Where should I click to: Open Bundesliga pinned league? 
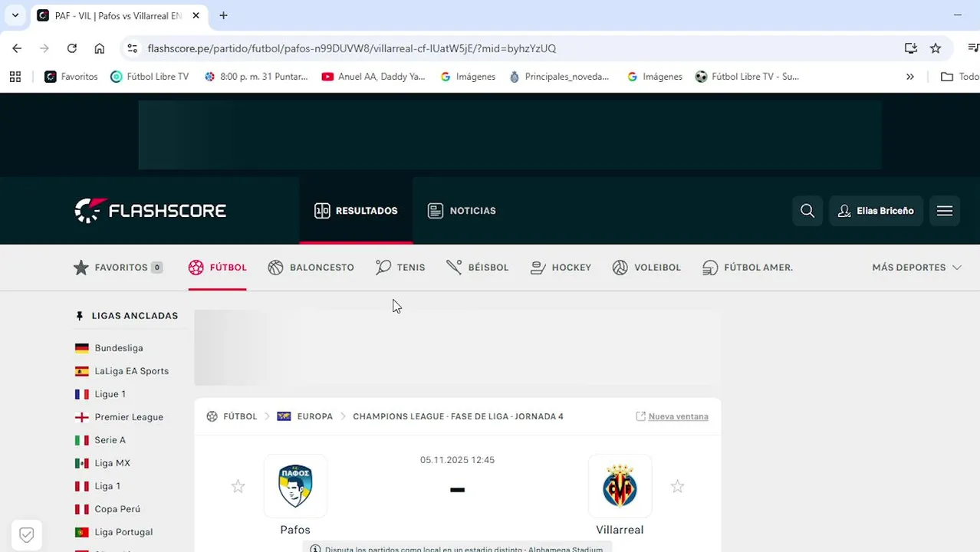point(119,348)
